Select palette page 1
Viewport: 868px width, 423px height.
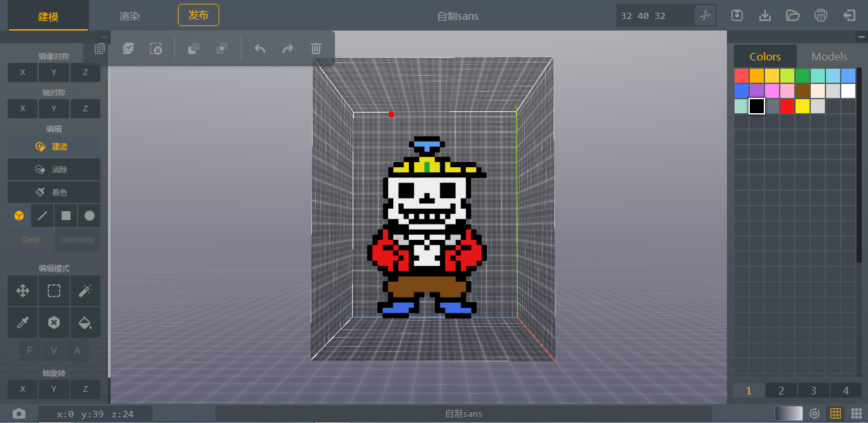(x=749, y=391)
